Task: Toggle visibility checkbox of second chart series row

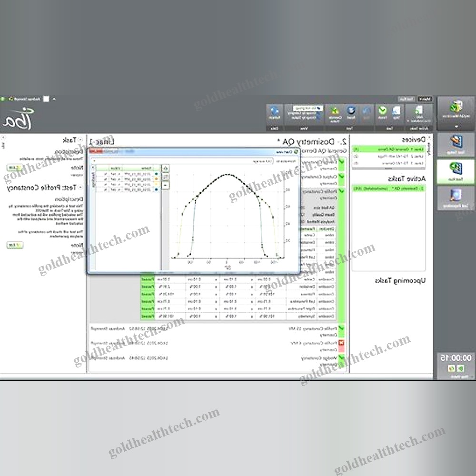Action: click(x=106, y=179)
